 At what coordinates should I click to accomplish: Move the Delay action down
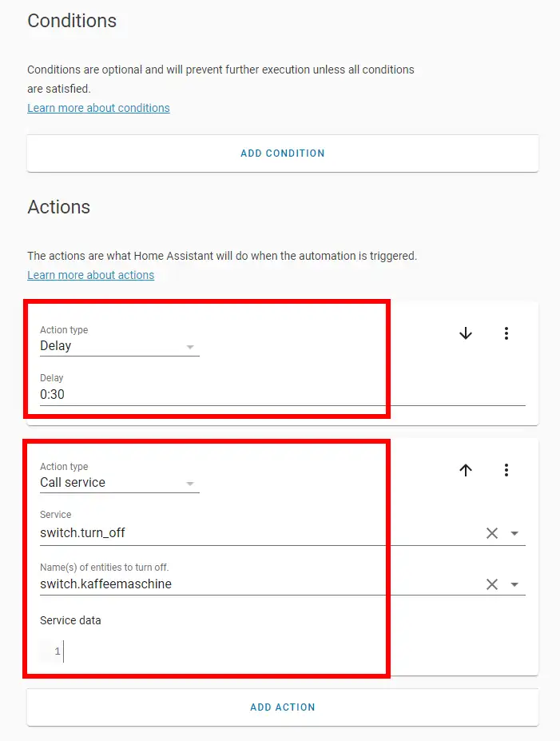click(466, 333)
